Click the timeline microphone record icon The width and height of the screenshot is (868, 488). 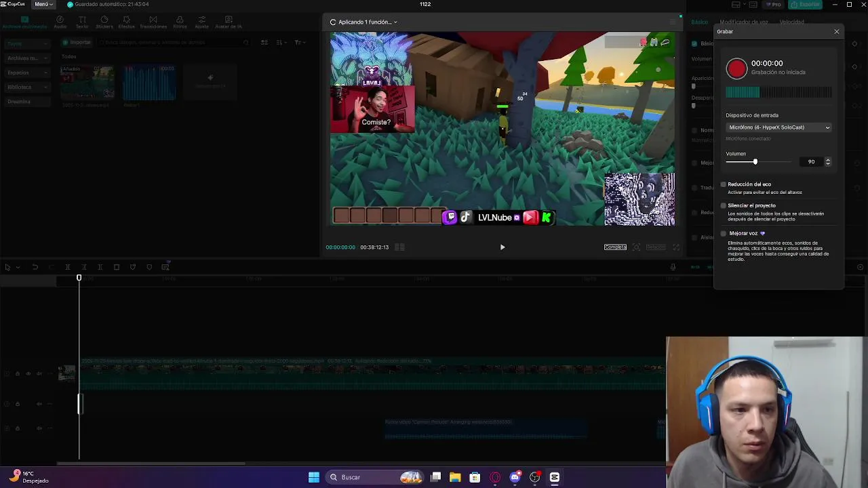pyautogui.click(x=673, y=267)
